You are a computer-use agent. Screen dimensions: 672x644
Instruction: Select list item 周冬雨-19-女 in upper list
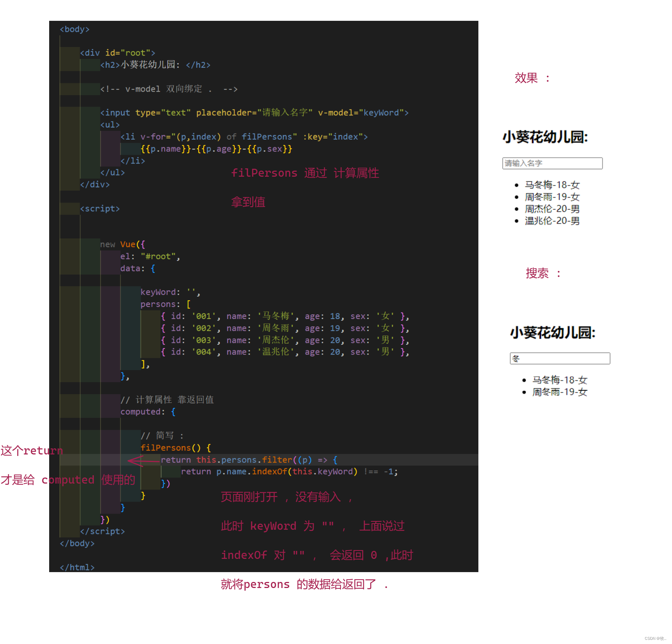tap(552, 197)
